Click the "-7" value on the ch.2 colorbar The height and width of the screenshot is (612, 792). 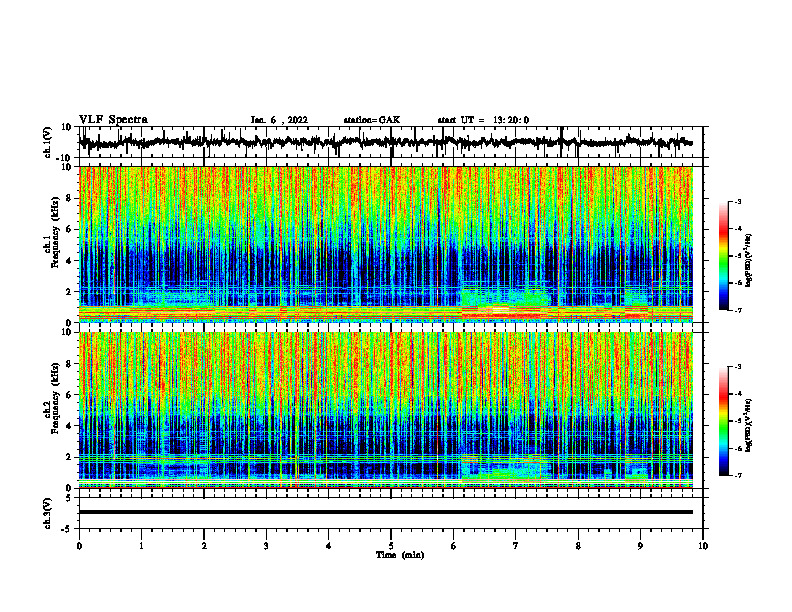[738, 475]
